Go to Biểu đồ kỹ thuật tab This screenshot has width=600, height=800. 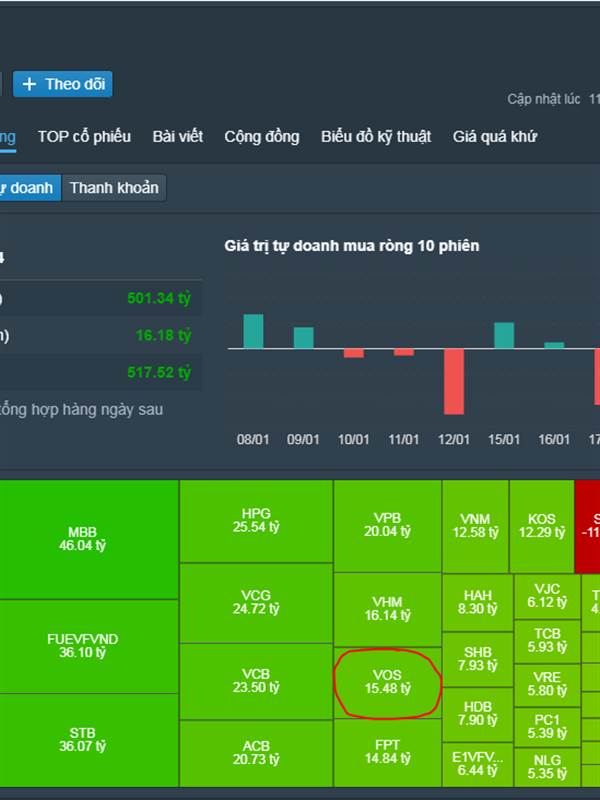[376, 136]
